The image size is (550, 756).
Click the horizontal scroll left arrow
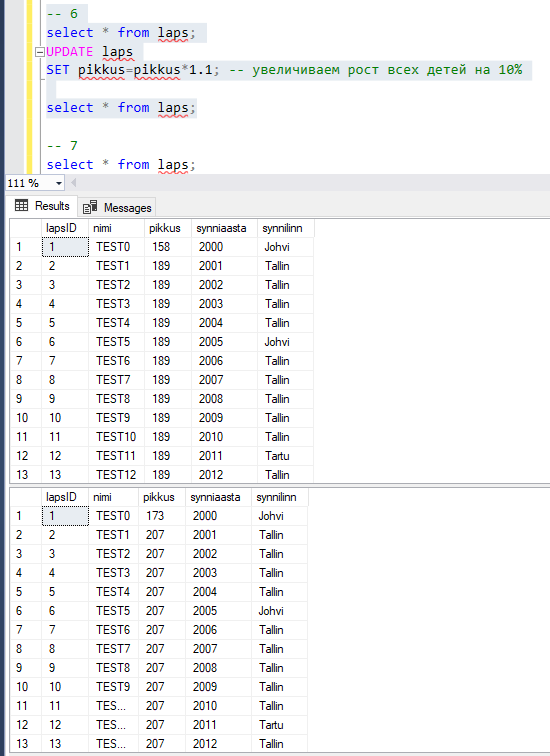[74, 183]
